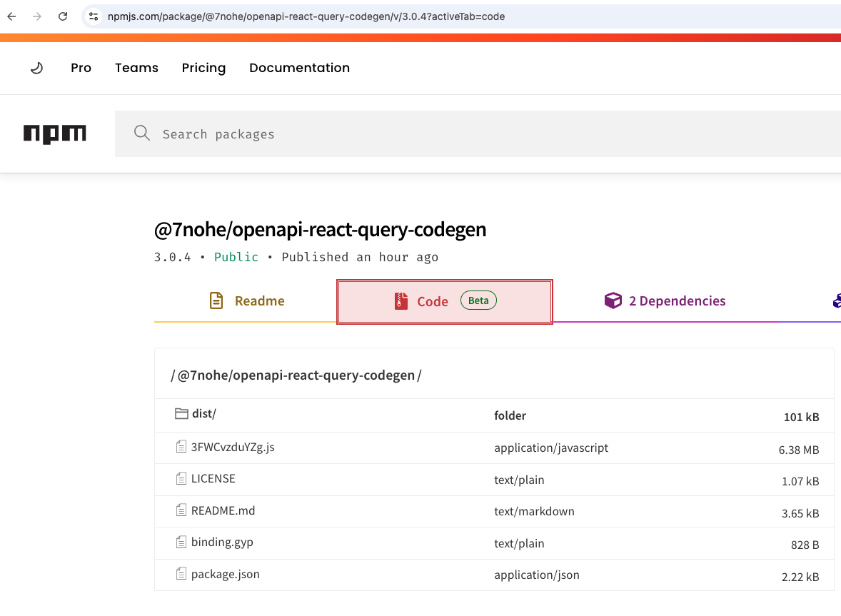Click the Beta badge
The image size is (841, 616).
click(478, 301)
